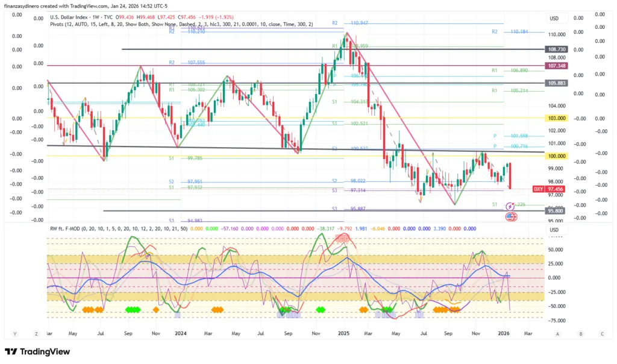Click the circled Z marker on time axis
Viewport: 617px width, 364px height.
pos(36,333)
